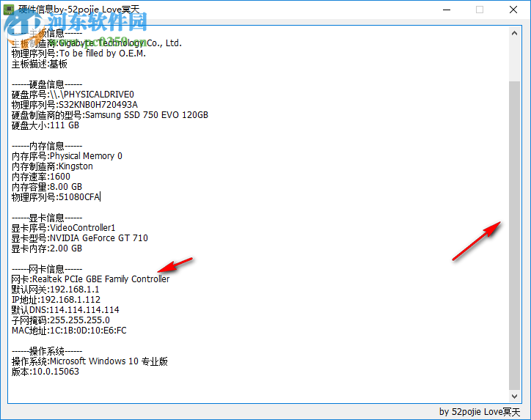
Task: Click the line 'Microsoft Windows 10 专业版'
Action: pos(89,361)
